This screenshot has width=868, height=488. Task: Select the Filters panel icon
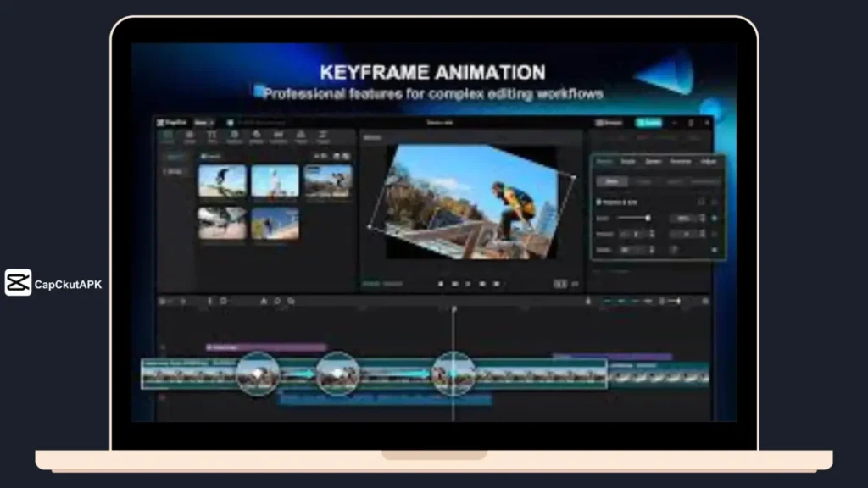(303, 136)
